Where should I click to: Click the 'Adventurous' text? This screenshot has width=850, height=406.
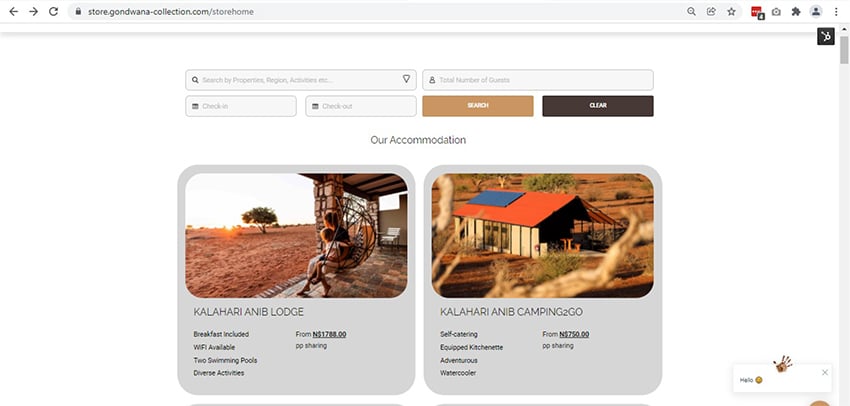pos(459,360)
